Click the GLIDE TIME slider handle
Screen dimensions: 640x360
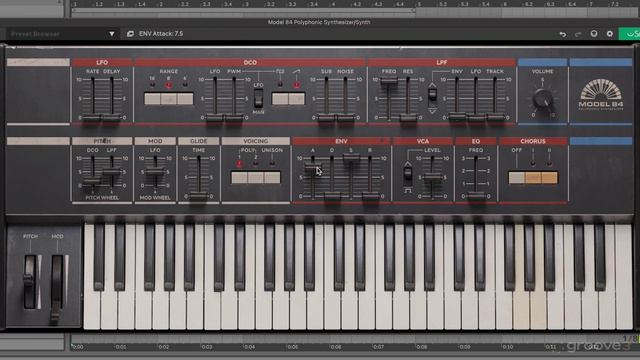(199, 196)
